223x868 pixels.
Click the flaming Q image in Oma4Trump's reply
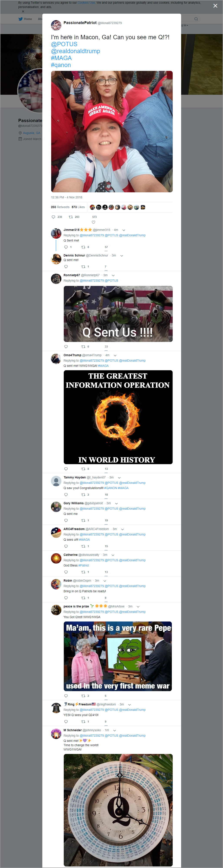coord(118,417)
